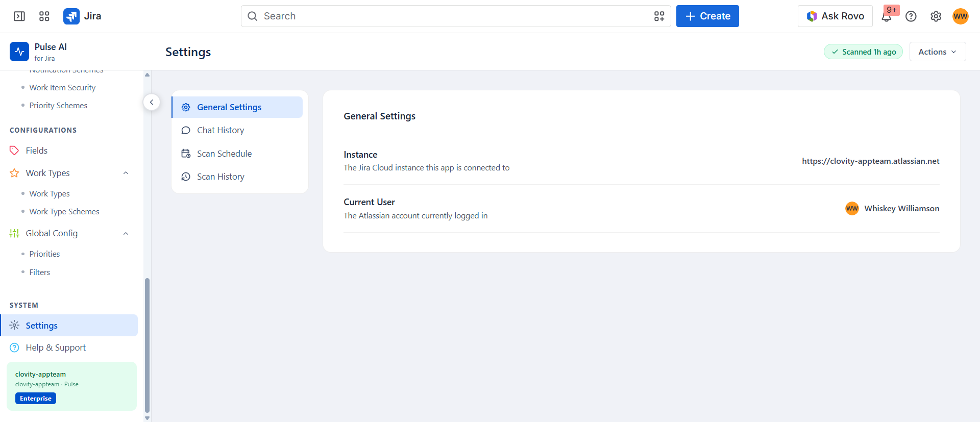The width and height of the screenshot is (980, 422).
Task: Click the Pulse AI app logo
Action: tap(19, 52)
